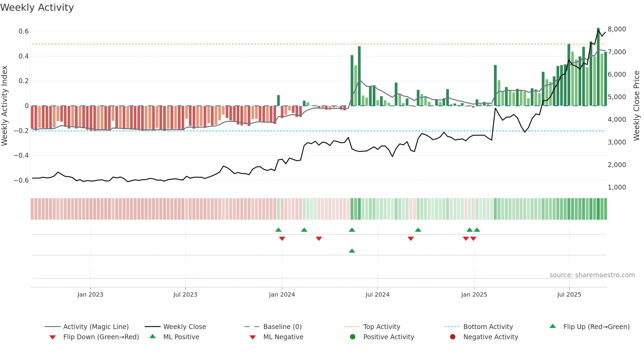
Task: Toggle Flip Up (Red→Green) legend entry
Action: point(589,327)
